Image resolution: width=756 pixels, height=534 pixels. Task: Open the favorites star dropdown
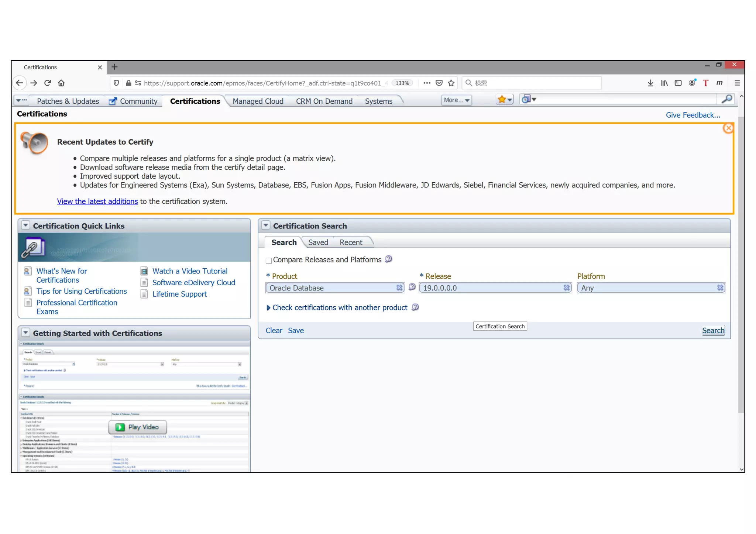coord(505,99)
